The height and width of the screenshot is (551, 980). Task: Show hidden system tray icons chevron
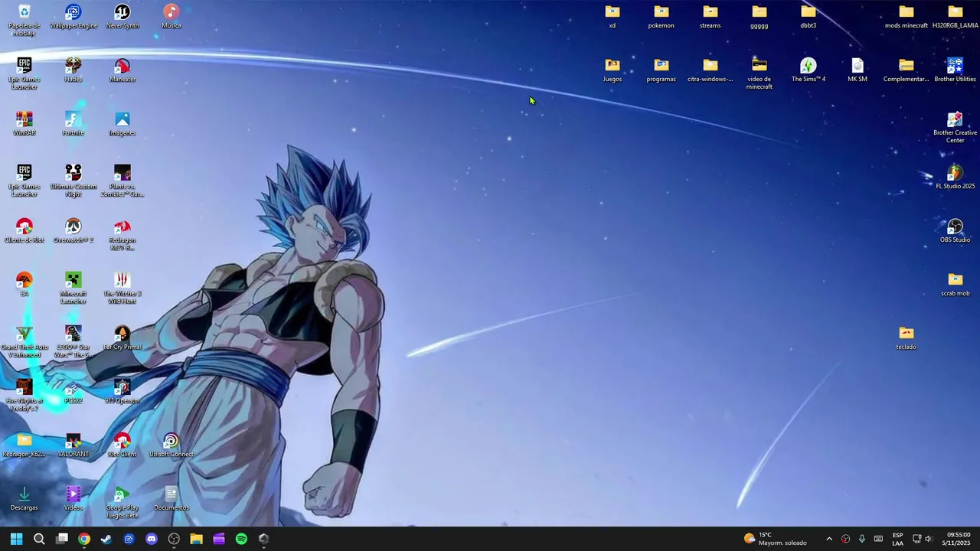click(829, 539)
